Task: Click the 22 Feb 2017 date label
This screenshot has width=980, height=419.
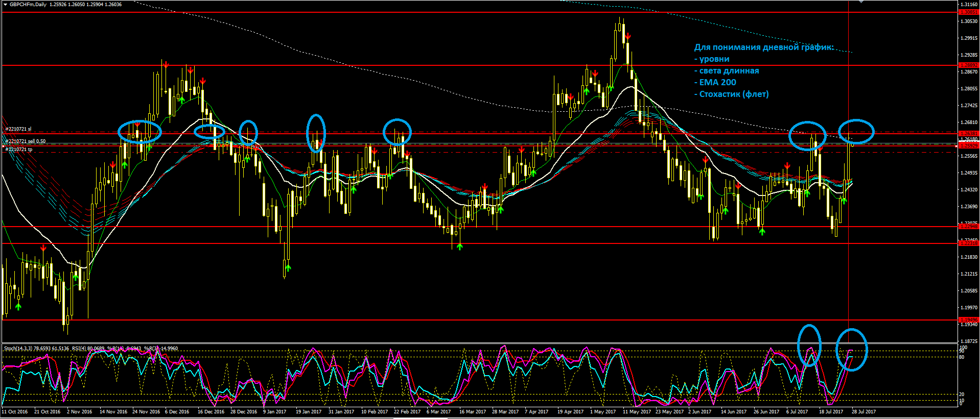Action: click(407, 411)
